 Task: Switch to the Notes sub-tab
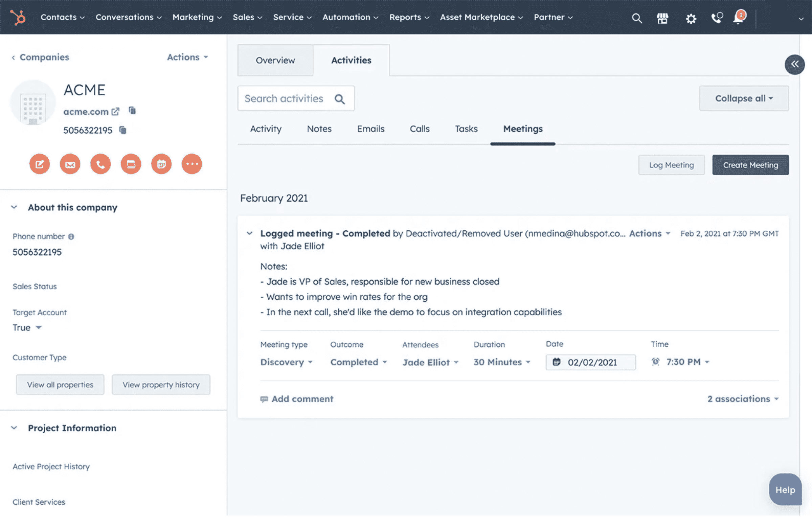[319, 129]
